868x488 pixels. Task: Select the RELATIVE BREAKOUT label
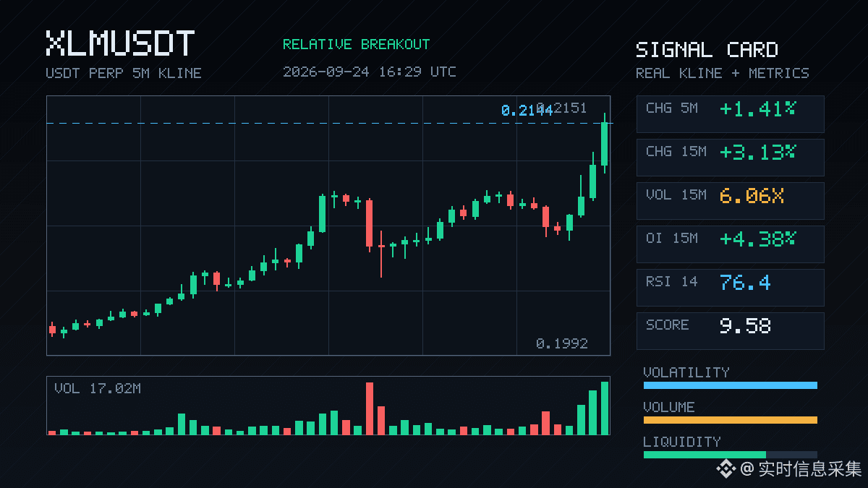point(356,45)
